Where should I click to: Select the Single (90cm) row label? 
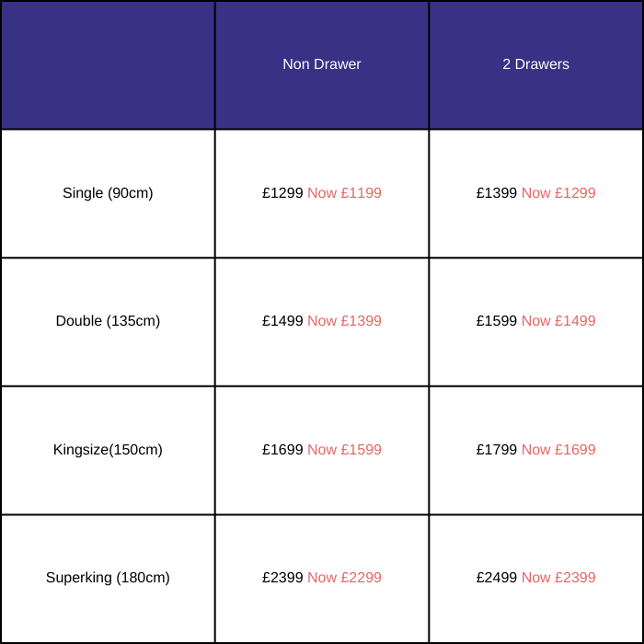[x=108, y=193]
